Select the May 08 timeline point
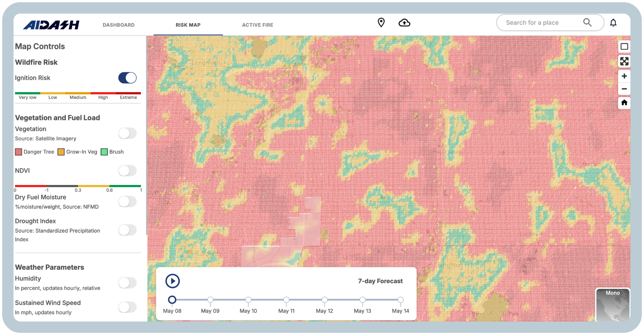Viewport: 644px width, 335px height. [x=172, y=300]
